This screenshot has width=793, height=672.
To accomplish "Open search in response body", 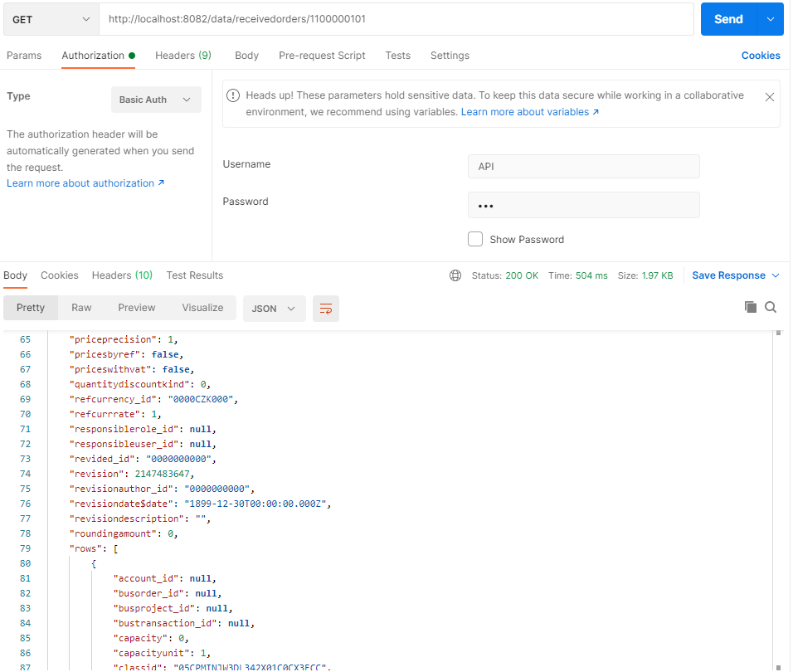I will coord(771,307).
